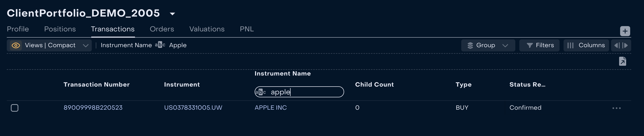
Task: Expand the Group dropdown chevron
Action: pyautogui.click(x=505, y=45)
